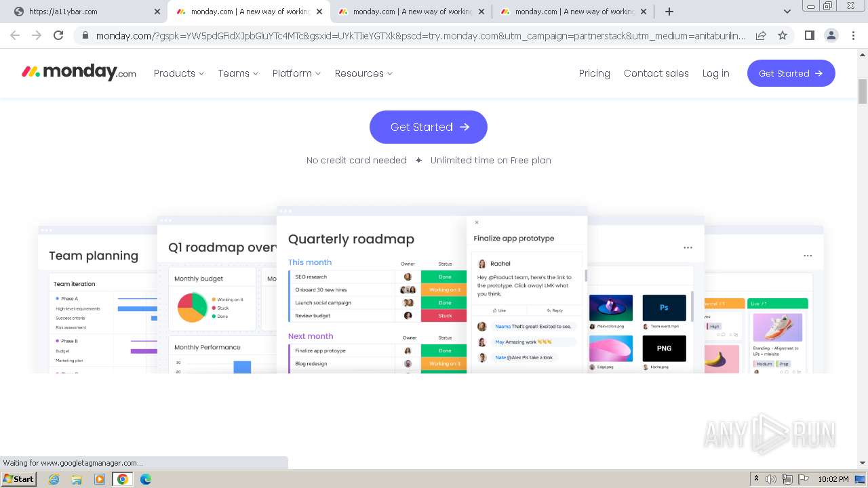868x488 pixels.
Task: Click the Next month group heading
Action: (x=311, y=336)
